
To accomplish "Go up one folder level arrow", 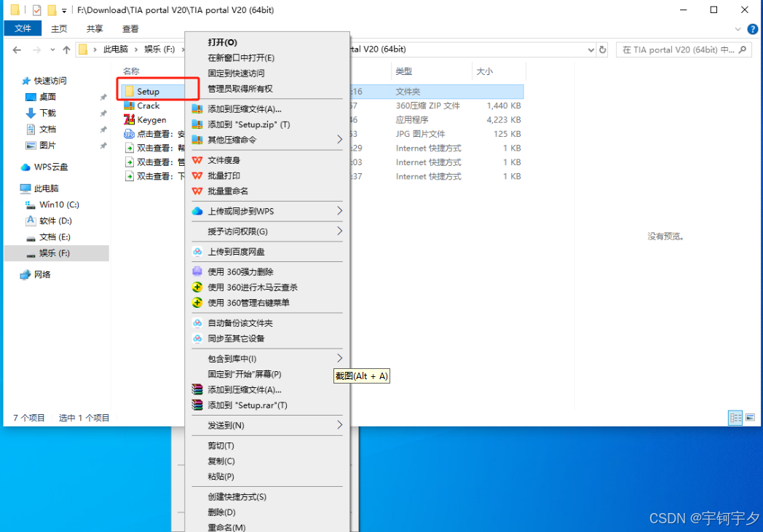I will coord(67,49).
